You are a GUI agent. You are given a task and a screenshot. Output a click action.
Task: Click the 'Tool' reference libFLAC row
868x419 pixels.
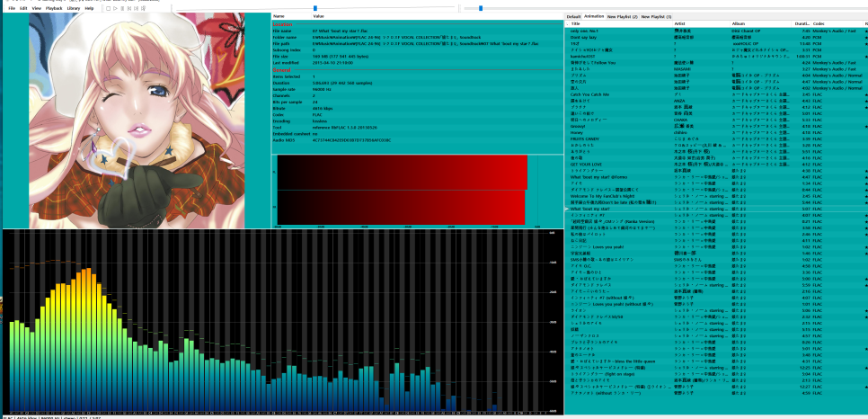(x=417, y=128)
